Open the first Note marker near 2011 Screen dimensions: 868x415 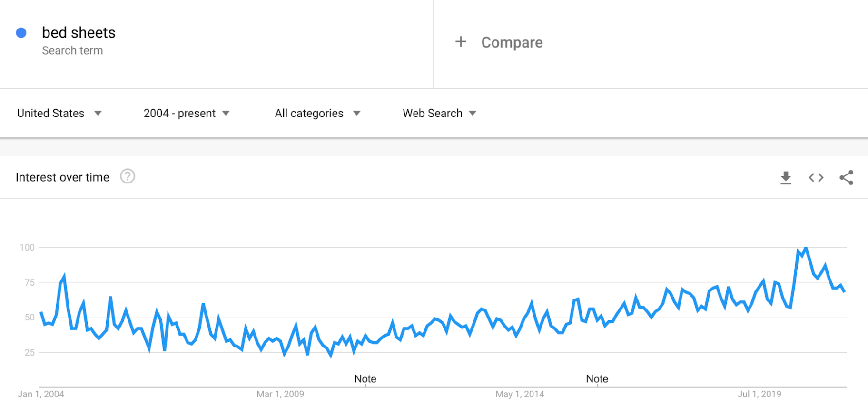[365, 379]
